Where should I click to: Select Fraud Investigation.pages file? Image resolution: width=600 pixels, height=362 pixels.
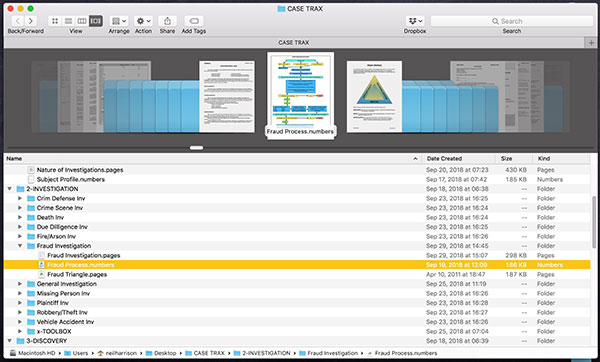297,255
